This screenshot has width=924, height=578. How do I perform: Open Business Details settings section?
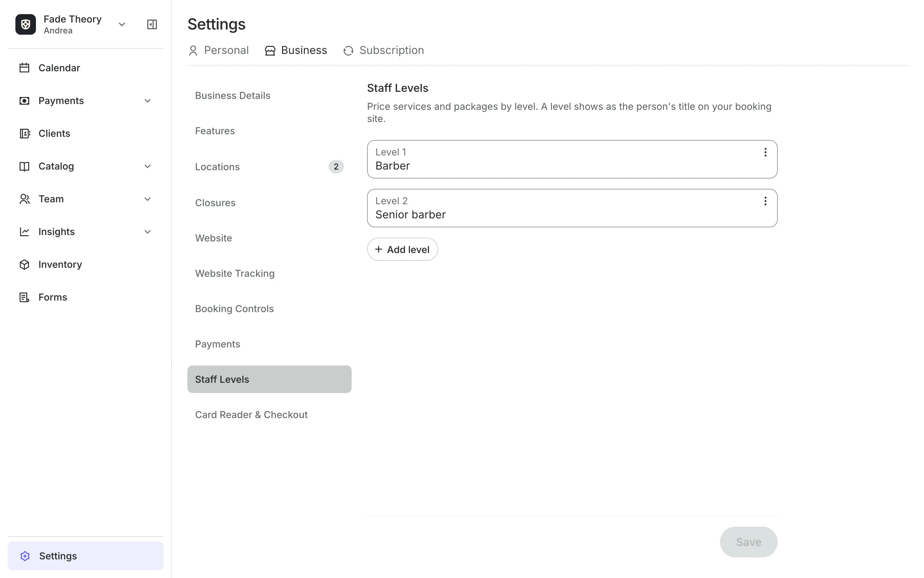point(269,96)
